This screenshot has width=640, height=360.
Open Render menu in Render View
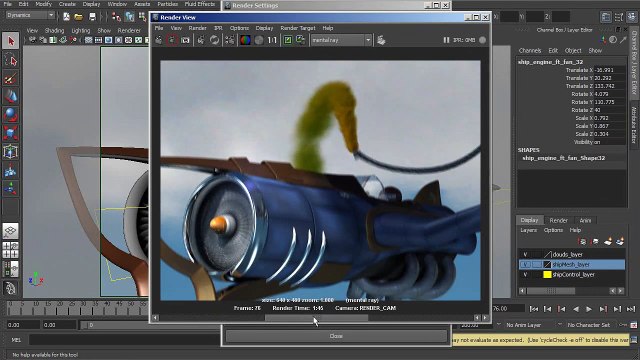click(x=198, y=28)
